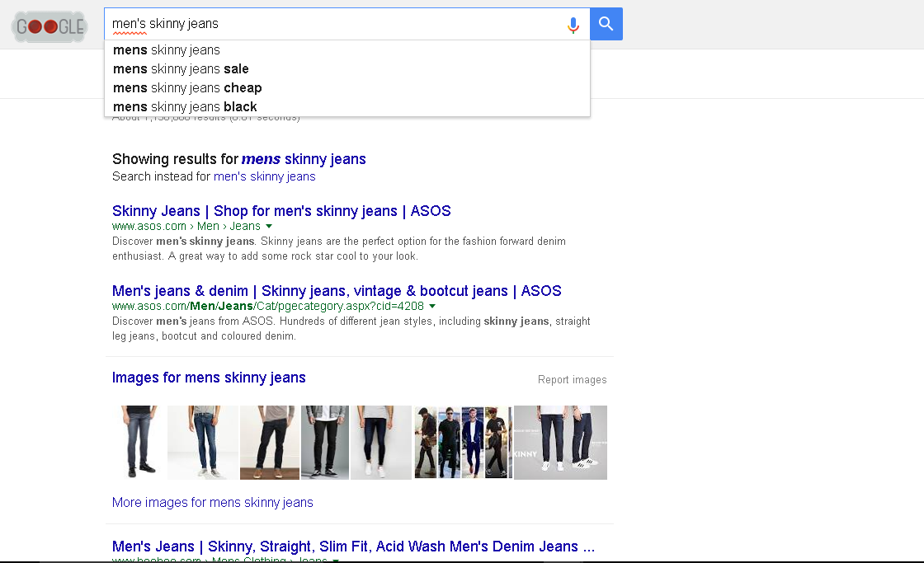Click the blue search magnifier button
The width and height of the screenshot is (924, 563).
coord(606,24)
